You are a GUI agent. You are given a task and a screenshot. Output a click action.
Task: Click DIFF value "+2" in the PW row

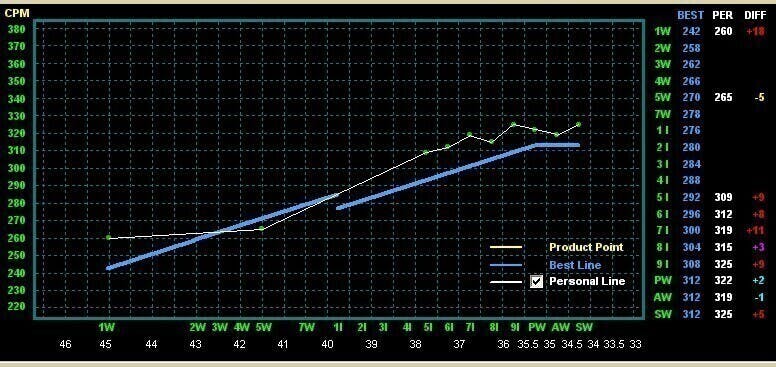click(x=759, y=280)
